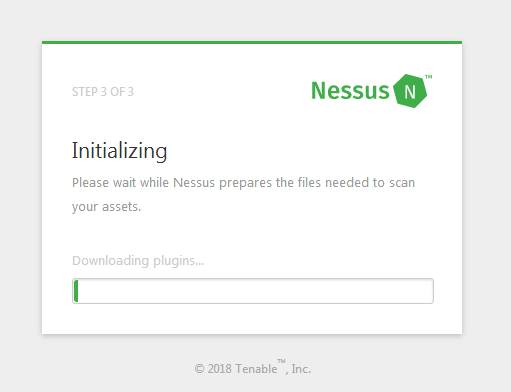Click the word 'Downloading' in the status label
This screenshot has height=392, width=511.
click(x=110, y=261)
